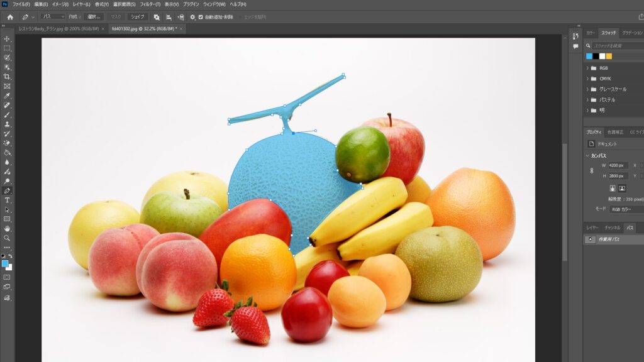Image resolution: width=644 pixels, height=362 pixels.
Task: Set canvas to landscape orientation
Action: 622,188
